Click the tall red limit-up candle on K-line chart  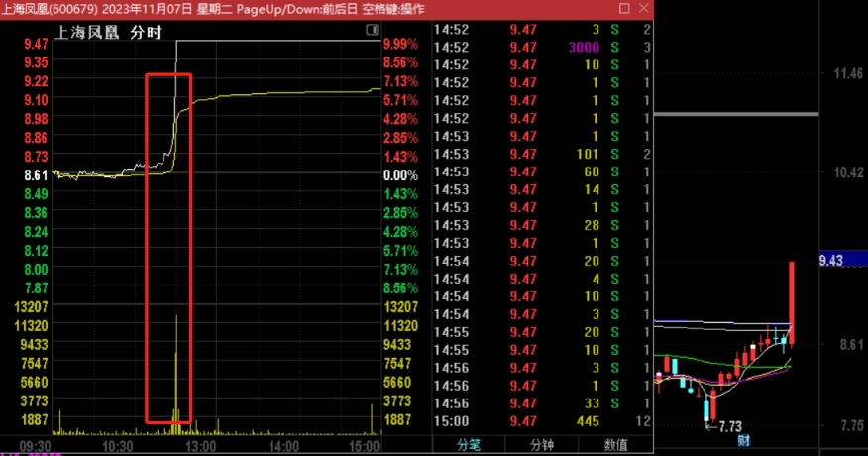coord(792,302)
